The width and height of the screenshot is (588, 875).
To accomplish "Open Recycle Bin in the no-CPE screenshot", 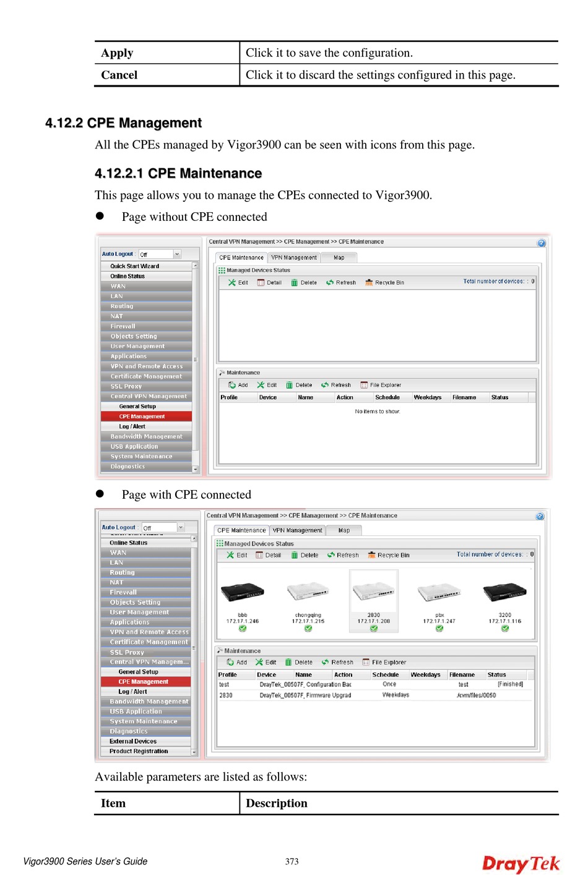I will [385, 282].
